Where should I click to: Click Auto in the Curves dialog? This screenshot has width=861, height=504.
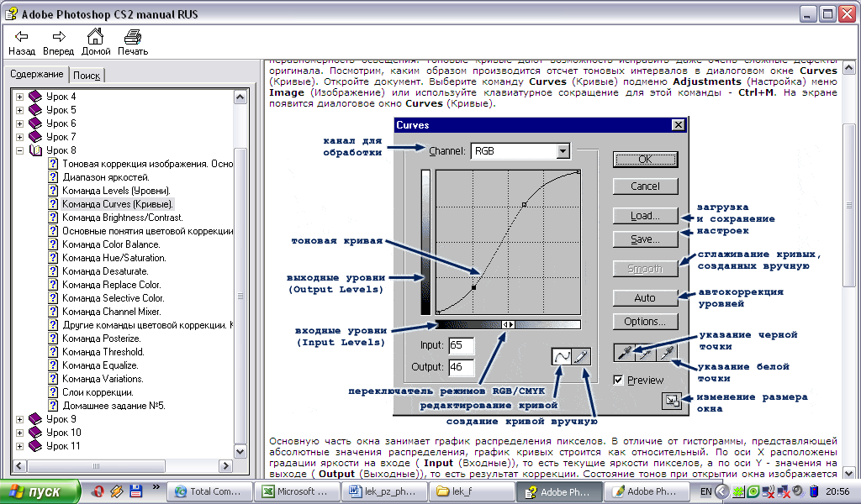click(645, 298)
